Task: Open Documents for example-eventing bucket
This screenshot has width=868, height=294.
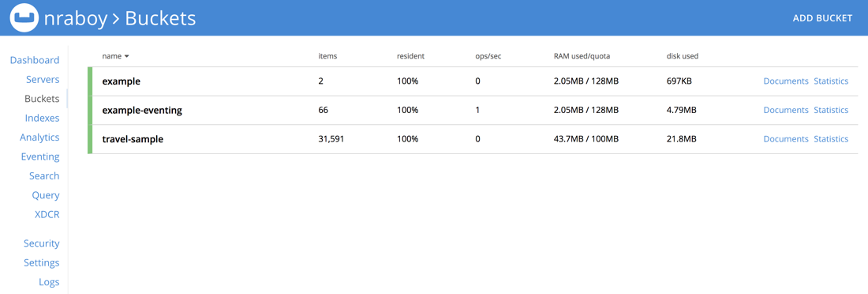Action: 786,110
